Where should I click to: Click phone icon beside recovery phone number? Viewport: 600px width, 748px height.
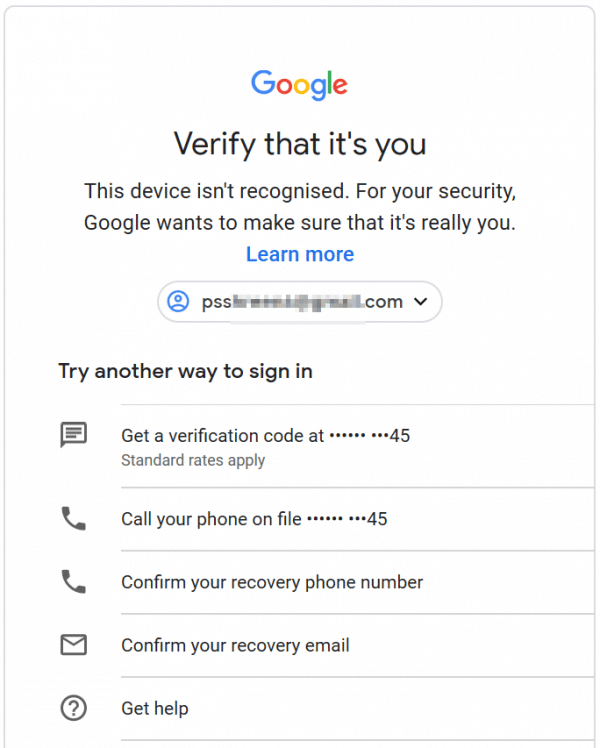coord(73,582)
